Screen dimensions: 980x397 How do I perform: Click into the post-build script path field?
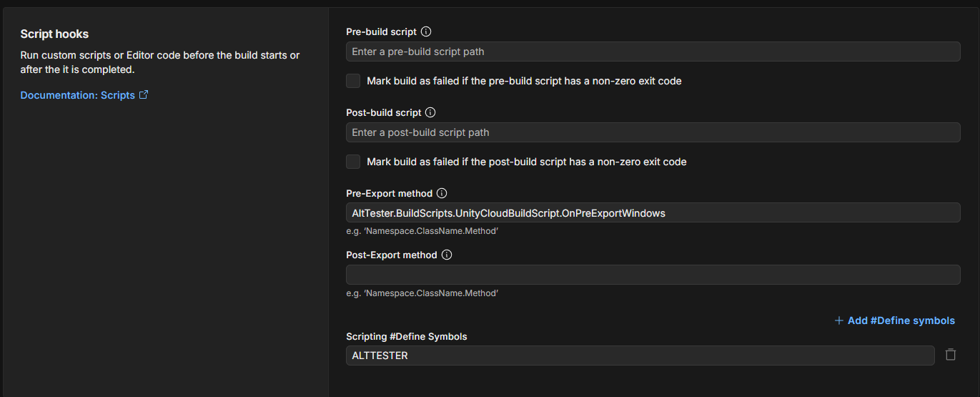point(653,132)
